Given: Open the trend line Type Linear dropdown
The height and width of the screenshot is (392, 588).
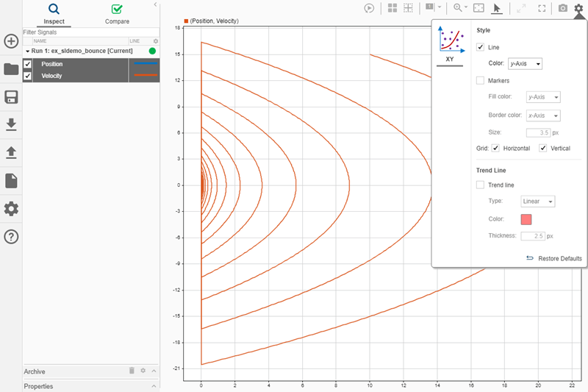Looking at the screenshot, I should coord(538,202).
